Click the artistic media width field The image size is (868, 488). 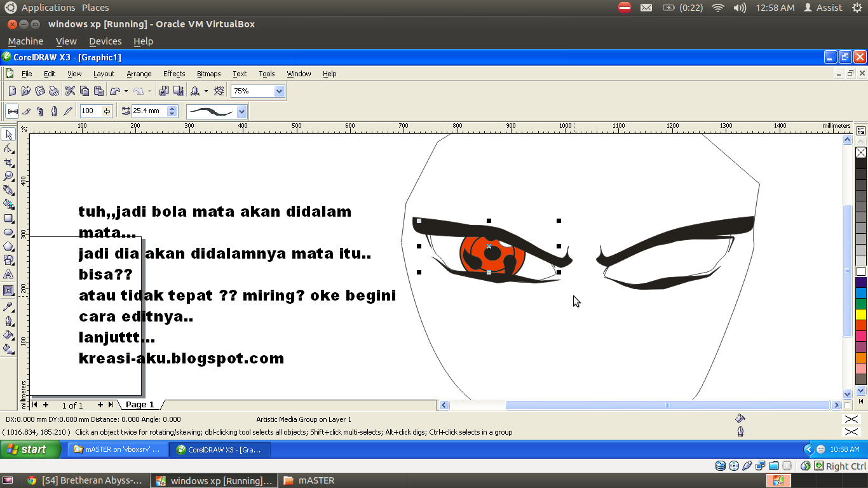pos(149,111)
